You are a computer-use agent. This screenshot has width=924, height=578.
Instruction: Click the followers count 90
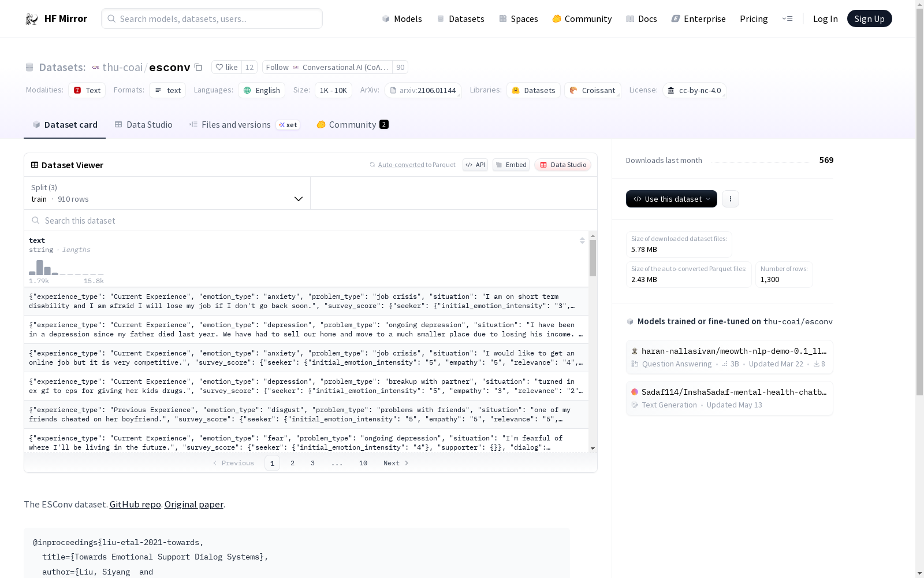pos(400,67)
